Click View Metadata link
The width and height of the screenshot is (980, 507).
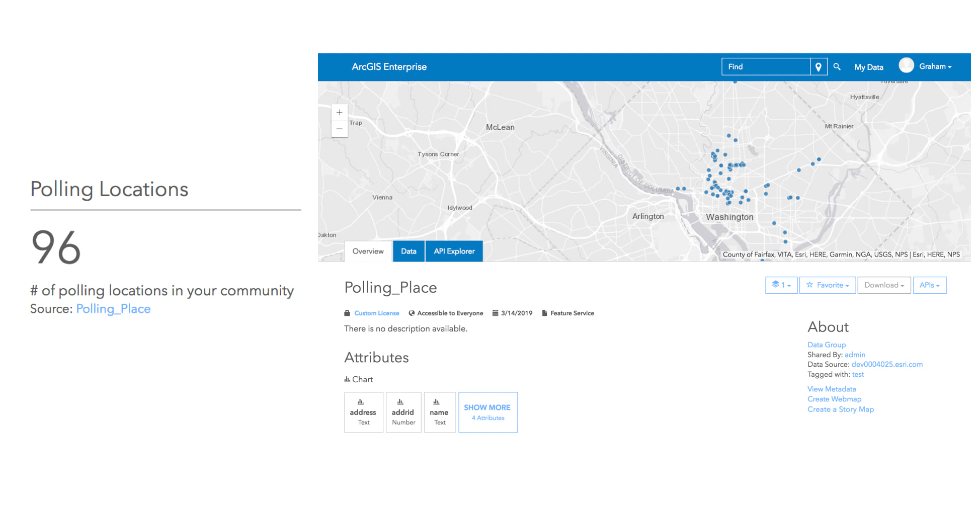[x=832, y=389]
